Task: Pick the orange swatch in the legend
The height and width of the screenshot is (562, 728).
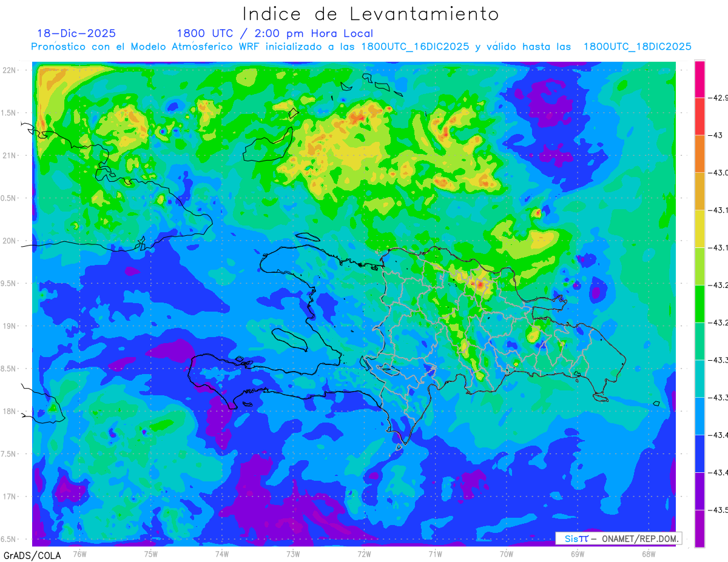Action: [x=699, y=153]
